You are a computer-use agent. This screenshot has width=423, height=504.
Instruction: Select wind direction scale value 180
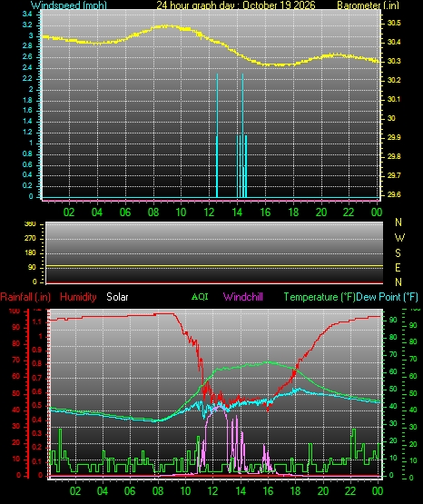(32, 253)
